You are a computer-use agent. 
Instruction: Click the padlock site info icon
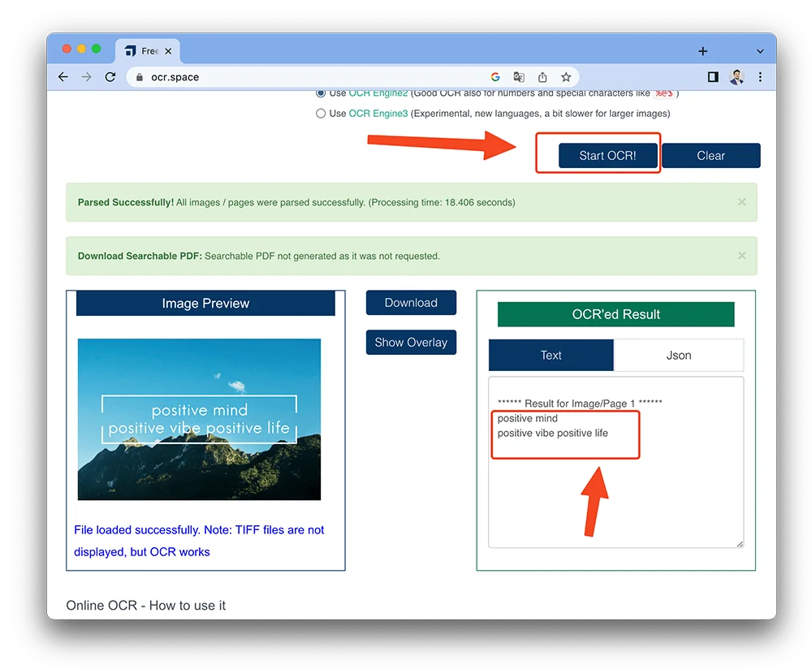(x=140, y=77)
